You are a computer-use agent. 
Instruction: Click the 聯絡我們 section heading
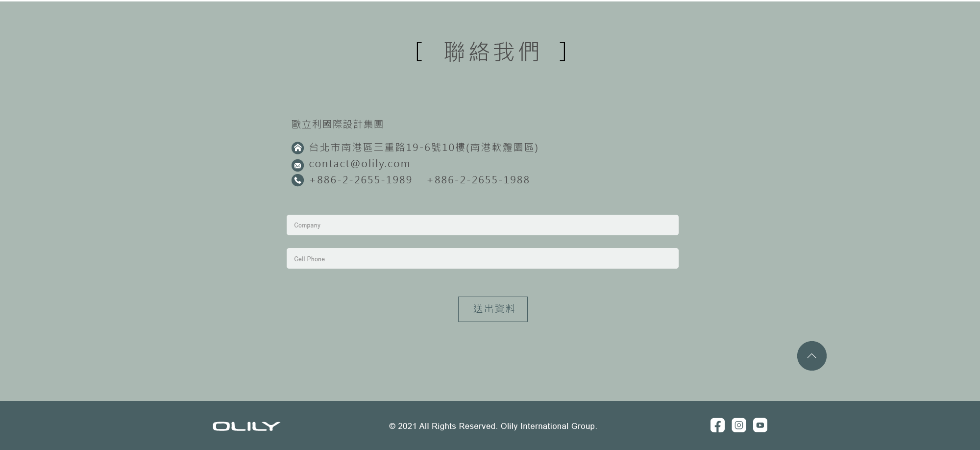pos(491,51)
